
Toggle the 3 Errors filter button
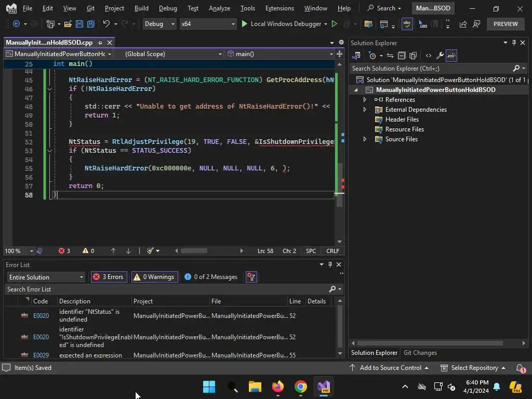(x=109, y=277)
